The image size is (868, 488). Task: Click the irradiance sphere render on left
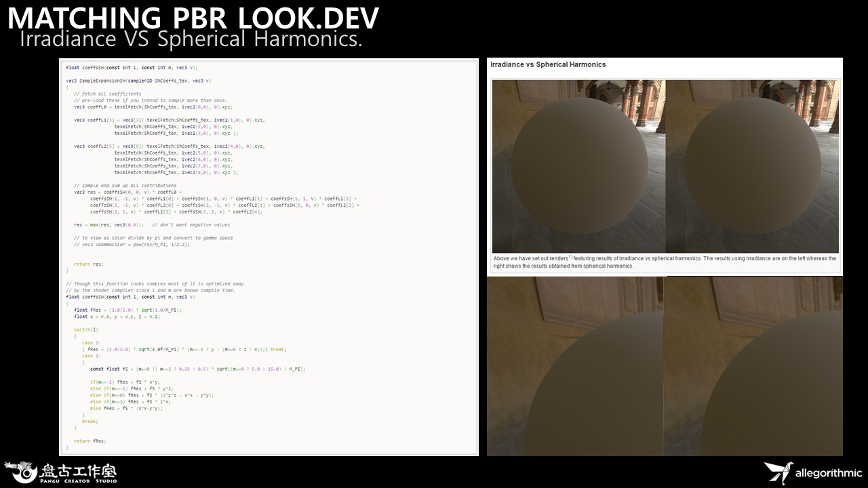pyautogui.click(x=578, y=167)
